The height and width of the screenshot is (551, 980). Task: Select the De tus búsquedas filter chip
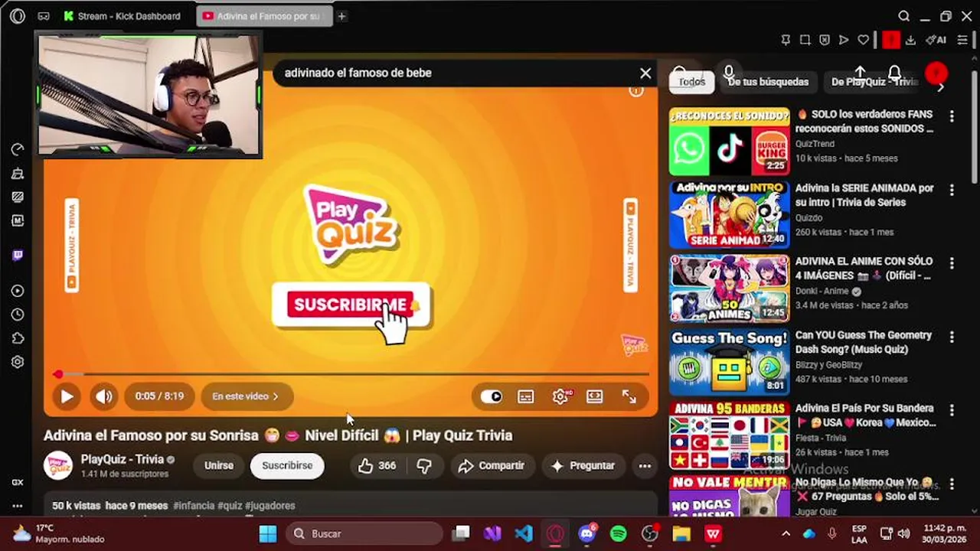pos(768,82)
